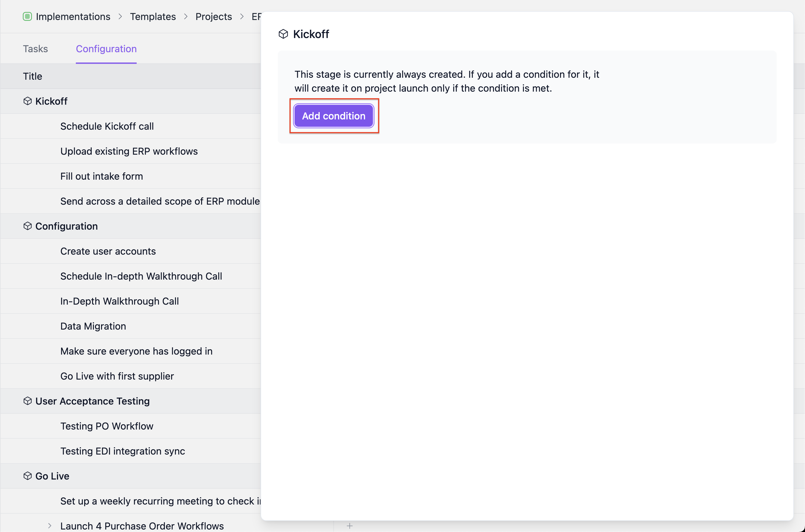
Task: Select the Testing PO Workflow task
Action: point(107,426)
